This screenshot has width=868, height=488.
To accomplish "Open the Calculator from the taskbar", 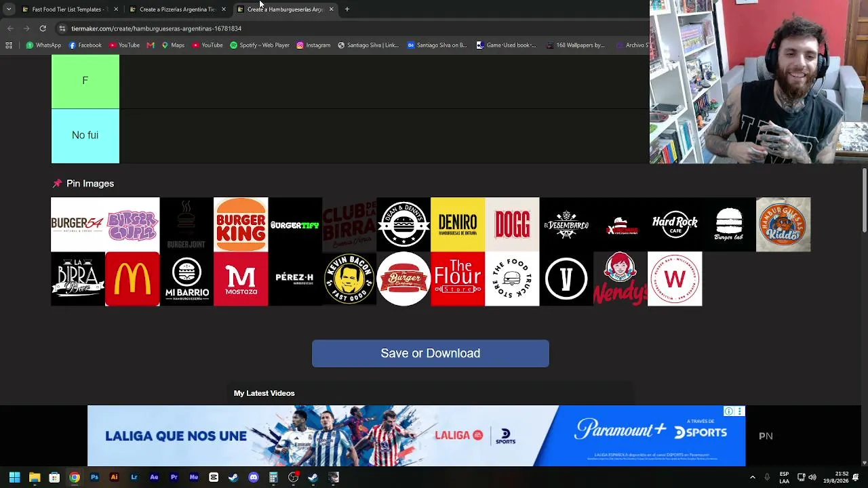I will (273, 477).
